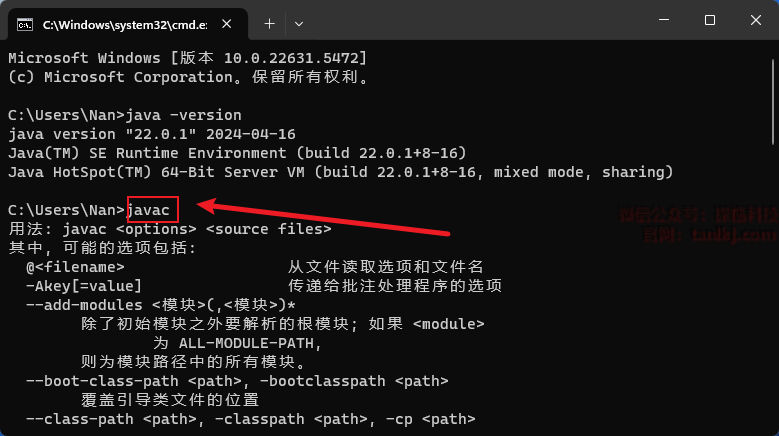Image resolution: width=779 pixels, height=436 pixels.
Task: Open a new tab with the plus icon
Action: 269,22
